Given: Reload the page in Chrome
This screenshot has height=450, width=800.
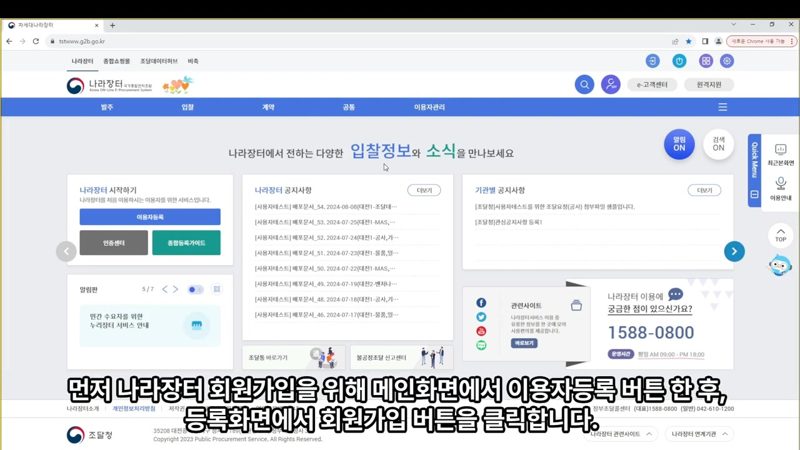Looking at the screenshot, I should click(x=36, y=41).
